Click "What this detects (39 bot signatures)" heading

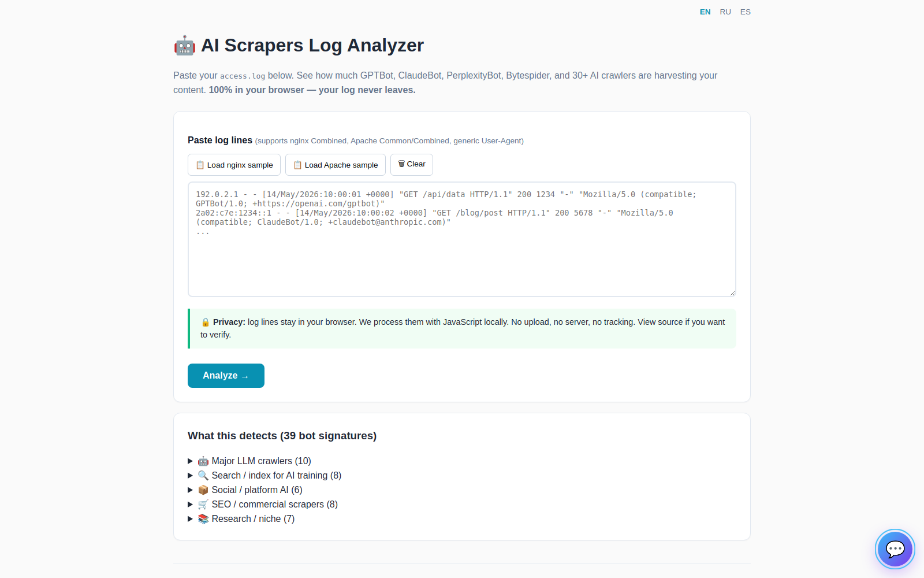(282, 436)
